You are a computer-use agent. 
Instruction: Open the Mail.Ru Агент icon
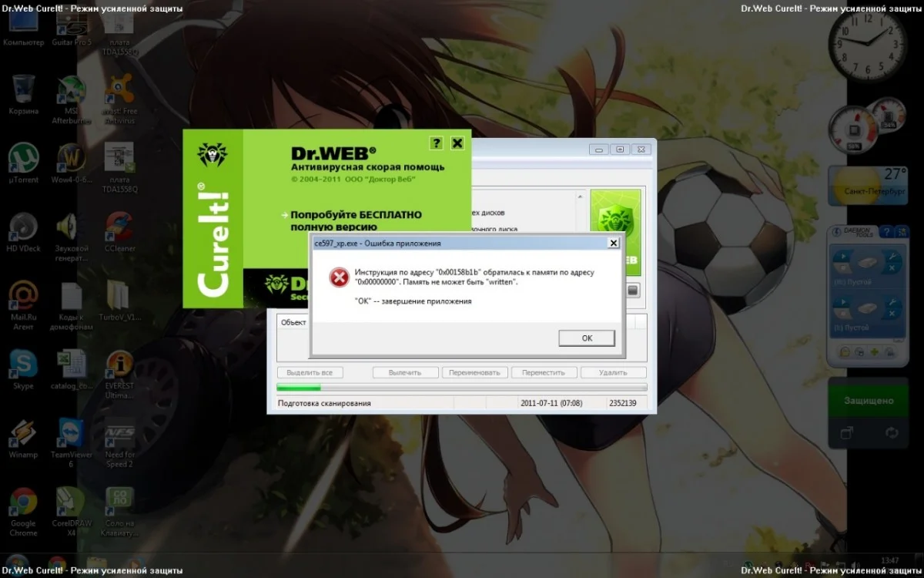(x=23, y=305)
